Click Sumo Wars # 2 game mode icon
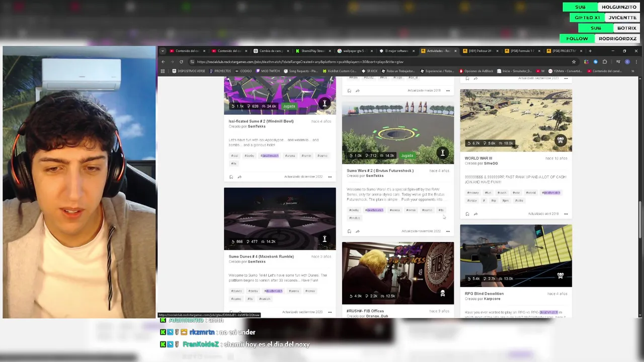 point(443,153)
